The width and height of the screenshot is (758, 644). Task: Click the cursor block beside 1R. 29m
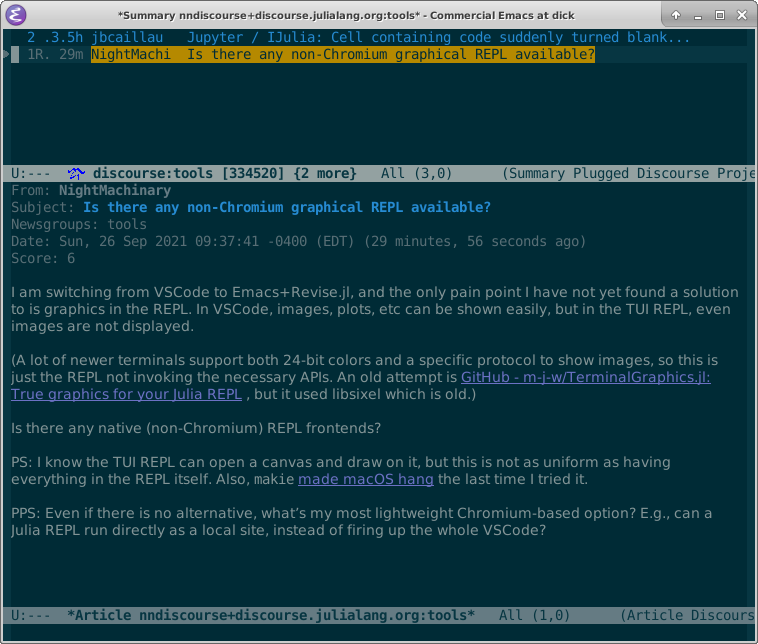tap(15, 54)
